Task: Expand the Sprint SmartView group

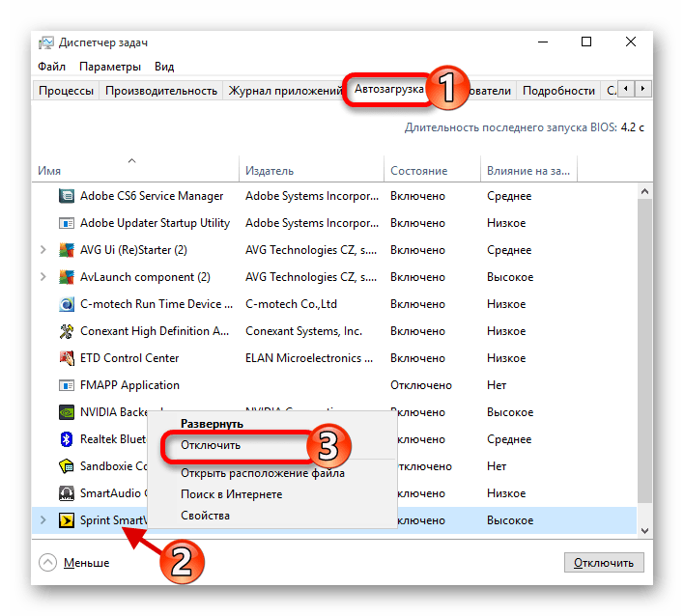Action: pyautogui.click(x=43, y=520)
